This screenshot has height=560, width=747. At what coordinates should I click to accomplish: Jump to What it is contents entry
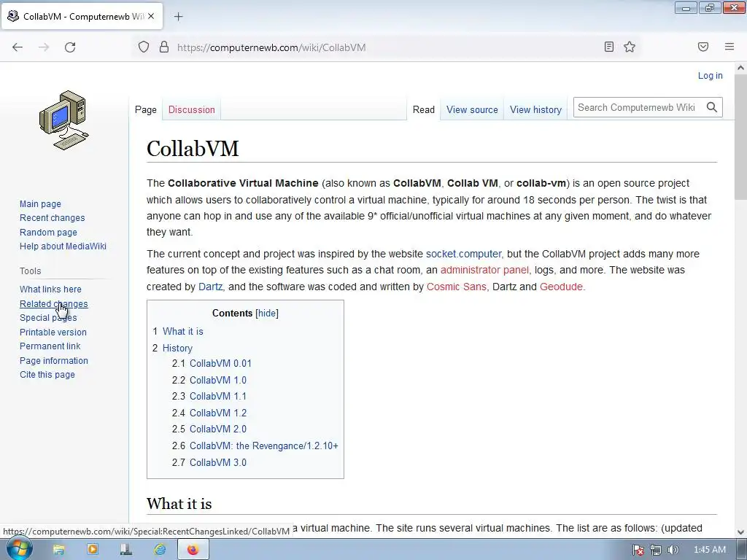(183, 332)
